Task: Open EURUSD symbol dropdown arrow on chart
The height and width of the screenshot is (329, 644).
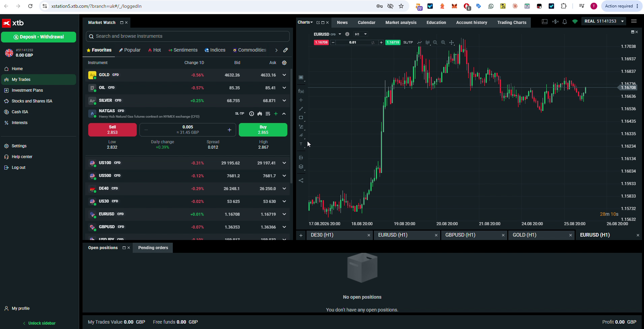Action: (x=340, y=34)
